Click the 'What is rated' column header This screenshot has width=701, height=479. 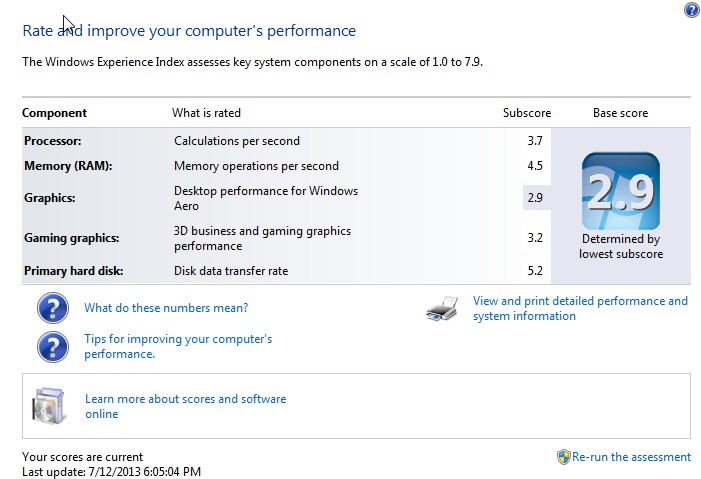point(206,113)
